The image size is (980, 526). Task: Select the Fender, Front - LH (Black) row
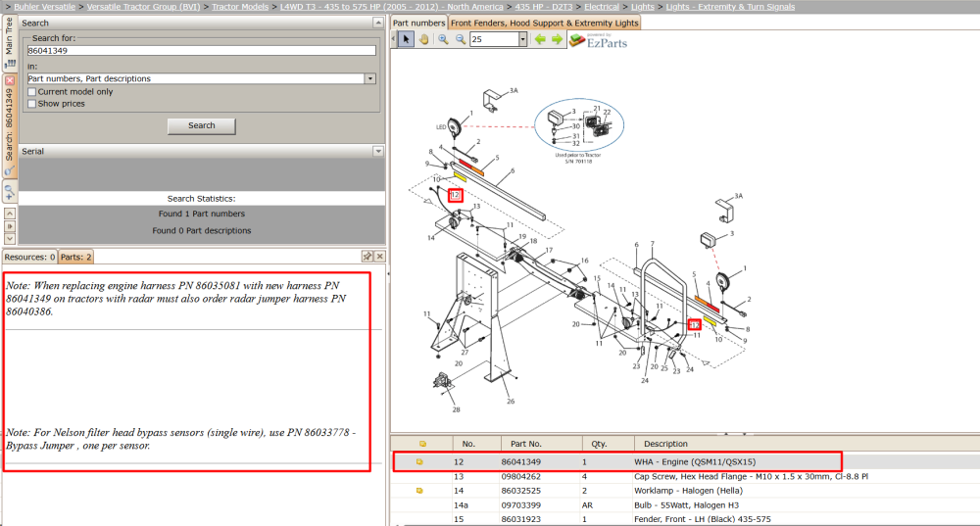(686, 519)
